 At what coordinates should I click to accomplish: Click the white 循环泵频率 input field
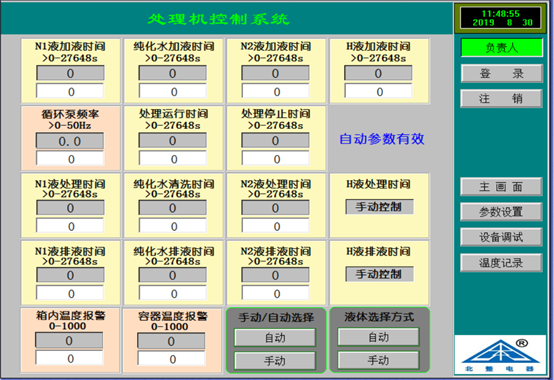pos(70,159)
